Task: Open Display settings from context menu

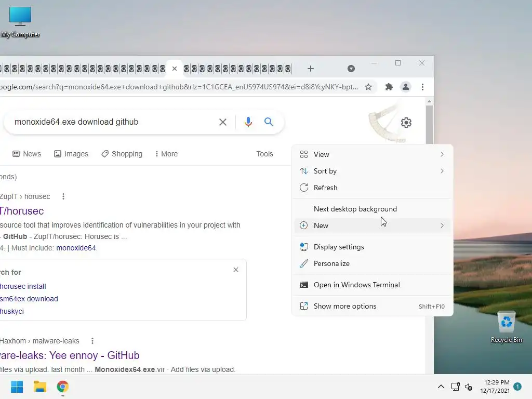Action: [372, 247]
